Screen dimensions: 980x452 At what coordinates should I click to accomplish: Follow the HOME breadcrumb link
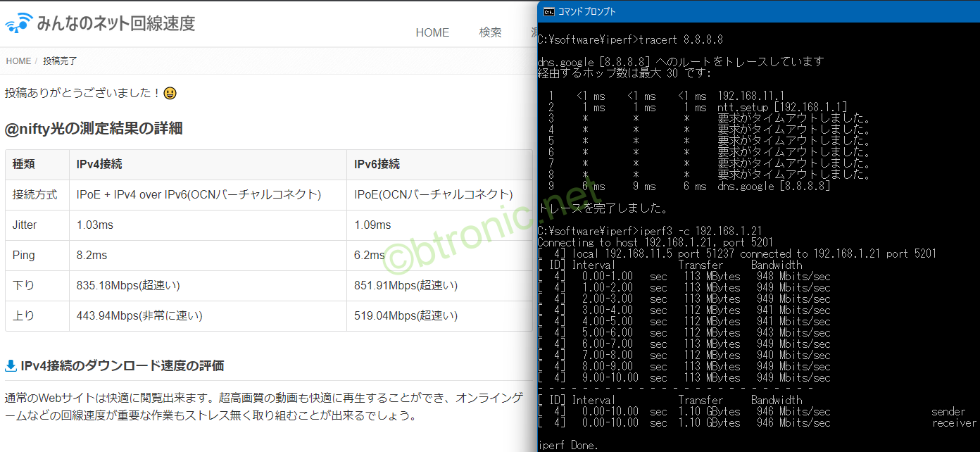[18, 61]
